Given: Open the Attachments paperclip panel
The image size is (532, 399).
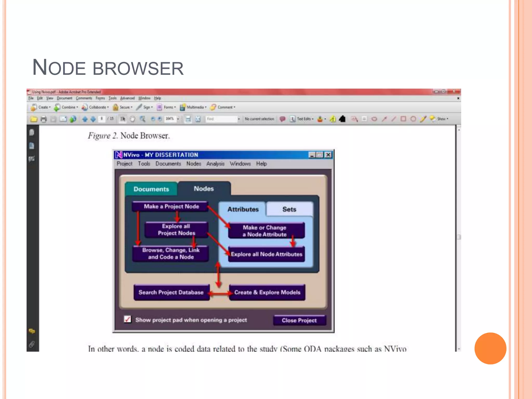Looking at the screenshot, I should tap(32, 344).
